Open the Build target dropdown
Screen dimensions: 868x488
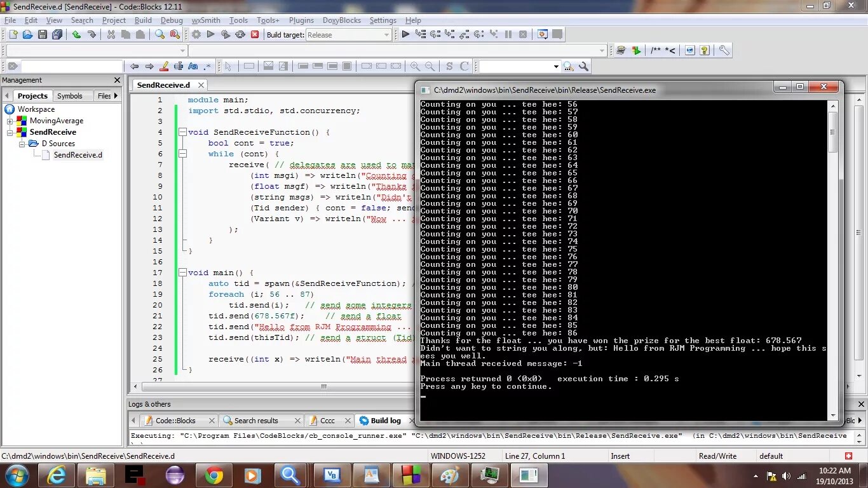(348, 35)
